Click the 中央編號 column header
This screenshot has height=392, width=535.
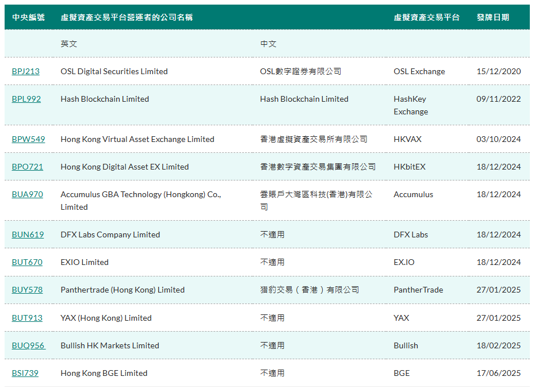click(x=28, y=17)
